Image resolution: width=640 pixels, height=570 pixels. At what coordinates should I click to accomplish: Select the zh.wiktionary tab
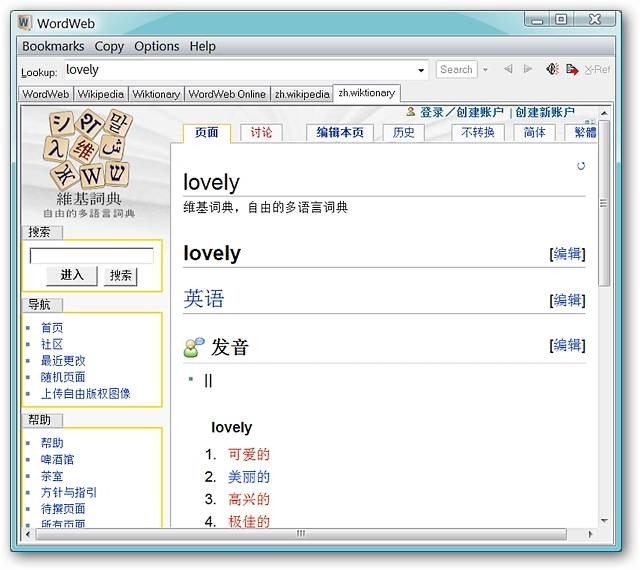point(367,93)
